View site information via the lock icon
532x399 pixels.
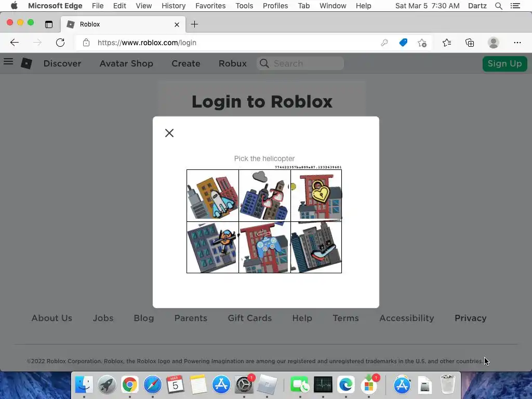86,43
